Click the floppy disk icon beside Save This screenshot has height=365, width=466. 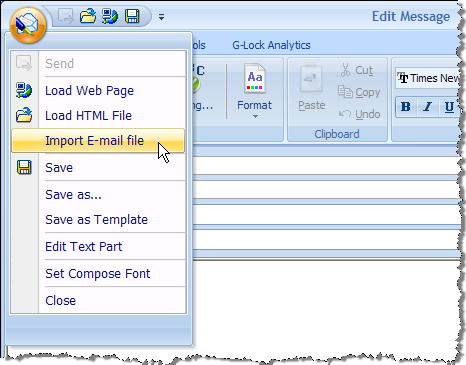(24, 167)
